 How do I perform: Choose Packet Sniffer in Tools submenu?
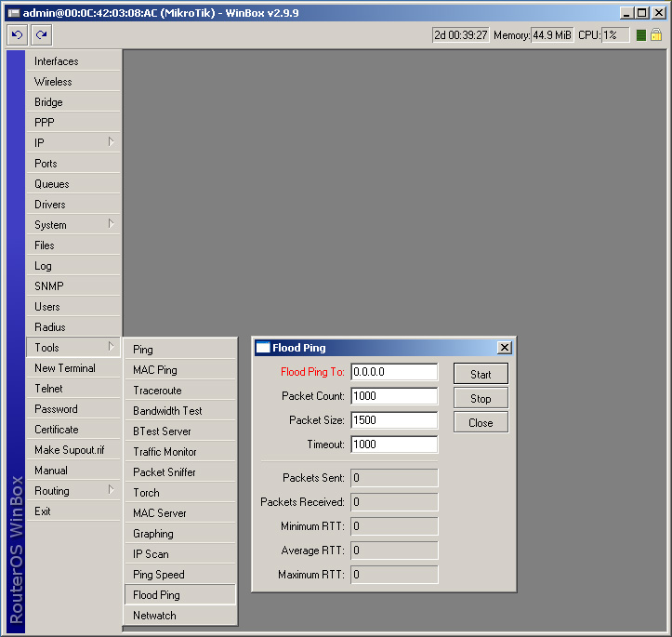(180, 472)
